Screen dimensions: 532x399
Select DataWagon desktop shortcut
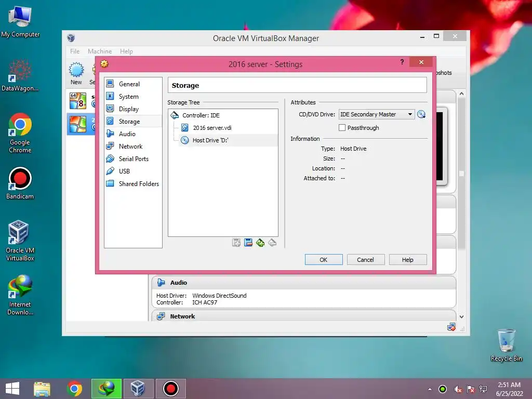(20, 75)
